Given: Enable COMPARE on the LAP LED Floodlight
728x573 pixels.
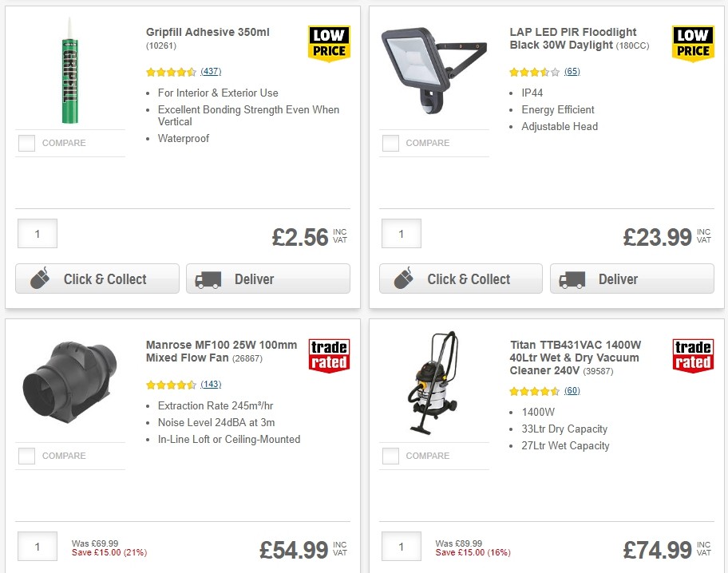Looking at the screenshot, I should pos(390,143).
